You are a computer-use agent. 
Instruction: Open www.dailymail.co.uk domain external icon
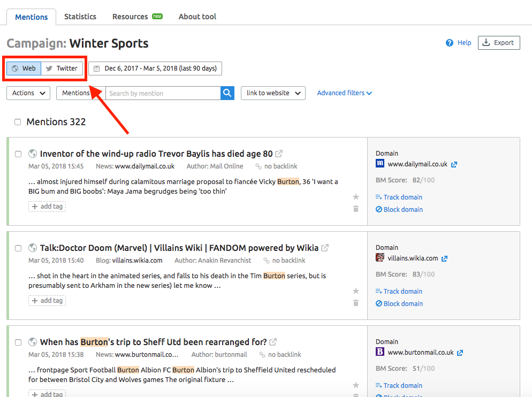[454, 165]
